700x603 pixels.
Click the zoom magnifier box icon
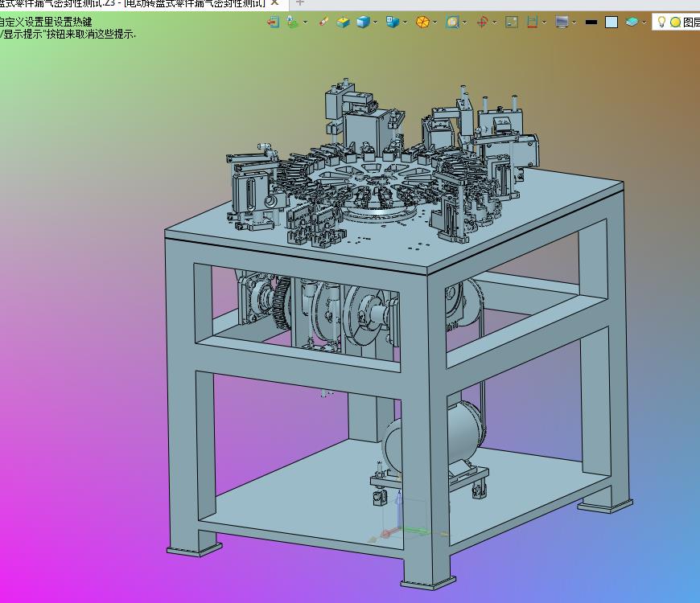coord(452,22)
